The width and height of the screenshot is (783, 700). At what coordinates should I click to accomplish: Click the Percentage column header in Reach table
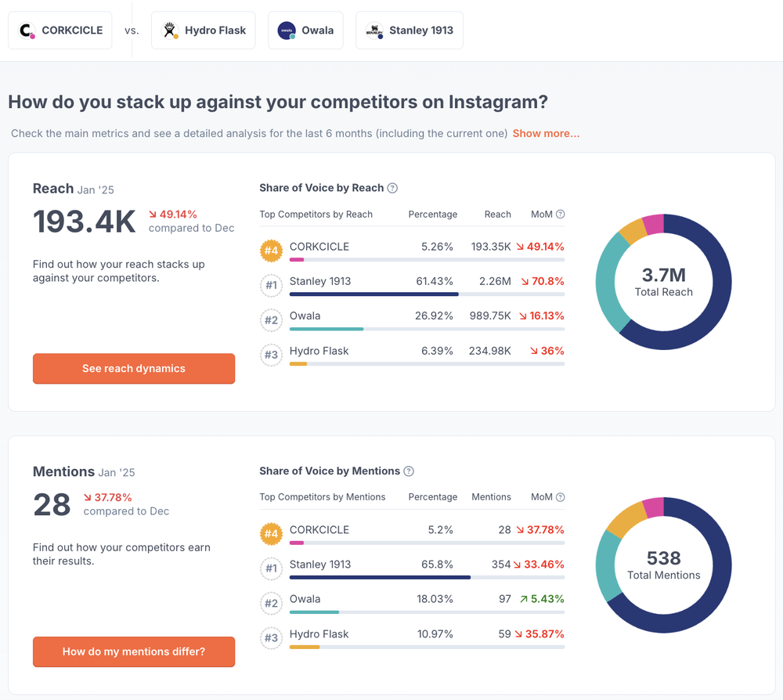pos(433,215)
